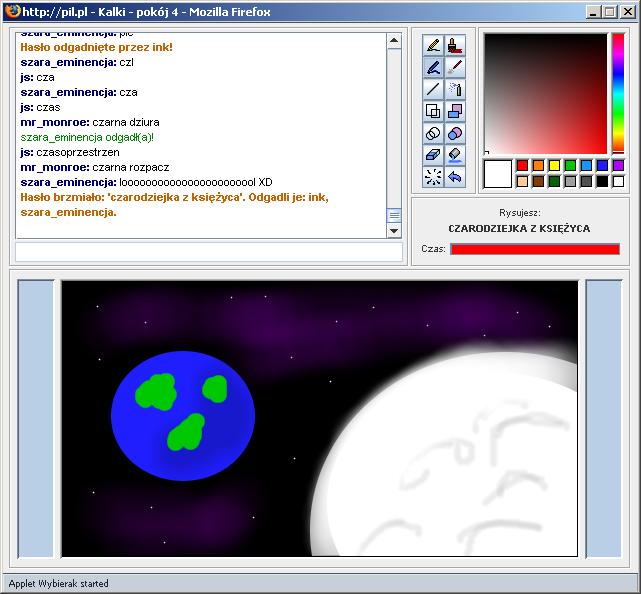
Task: Minimize the Firefox window
Action: tap(594, 12)
